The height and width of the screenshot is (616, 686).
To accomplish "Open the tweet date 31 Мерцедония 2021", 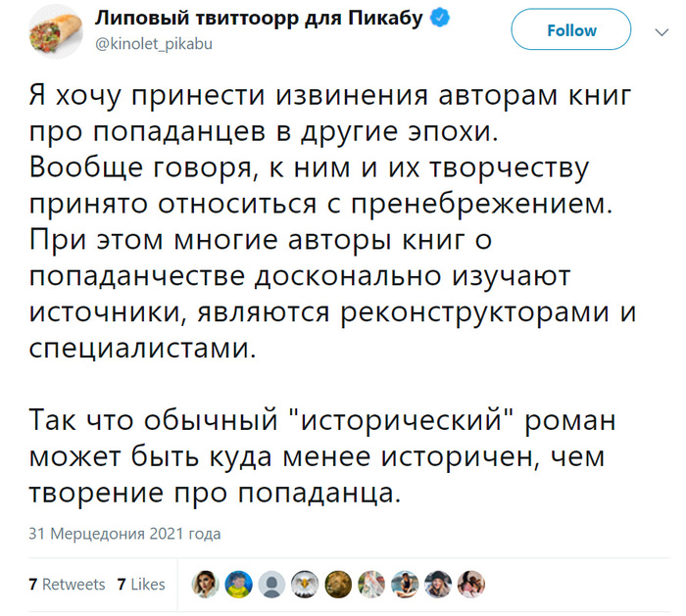I will pyautogui.click(x=124, y=534).
